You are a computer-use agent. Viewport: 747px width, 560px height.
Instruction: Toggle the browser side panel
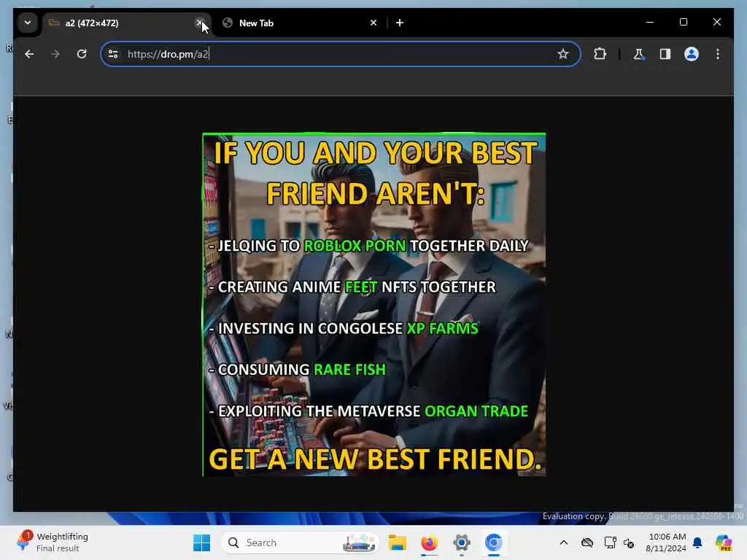[x=665, y=54]
